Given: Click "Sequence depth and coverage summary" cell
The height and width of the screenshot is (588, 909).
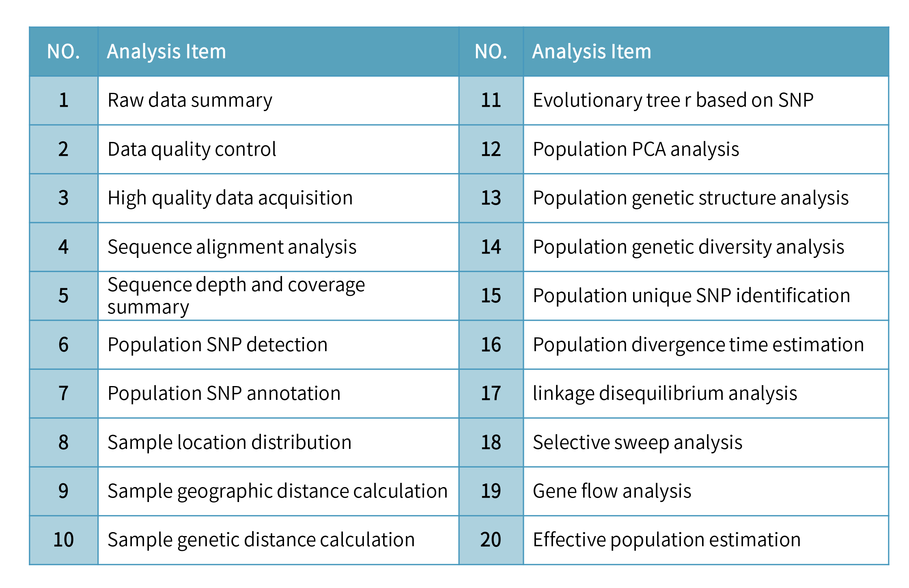Looking at the screenshot, I should coord(236,296).
